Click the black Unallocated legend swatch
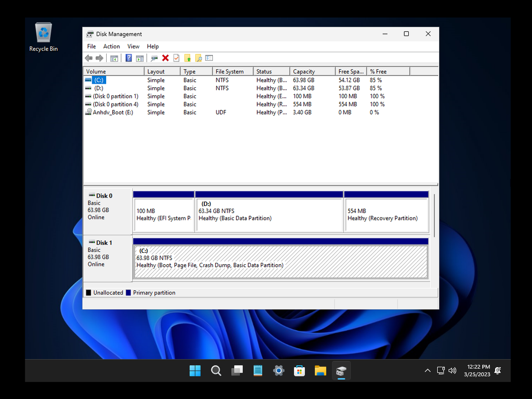This screenshot has width=532, height=399. click(89, 293)
